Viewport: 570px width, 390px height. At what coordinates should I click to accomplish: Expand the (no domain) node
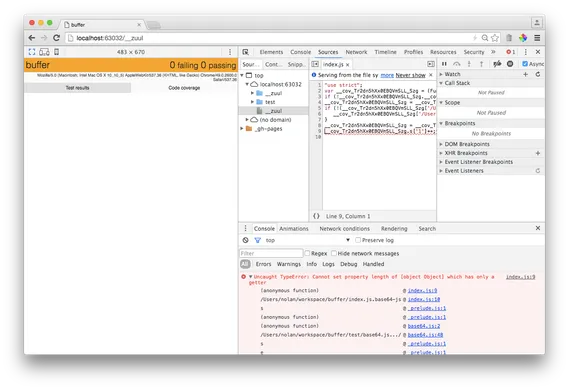pyautogui.click(x=247, y=120)
